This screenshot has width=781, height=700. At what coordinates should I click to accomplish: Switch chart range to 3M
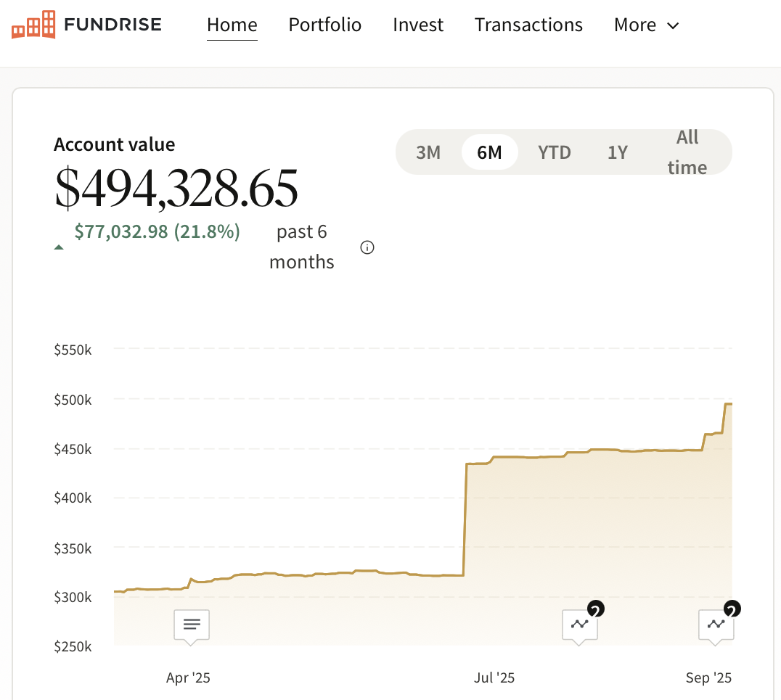(x=428, y=152)
